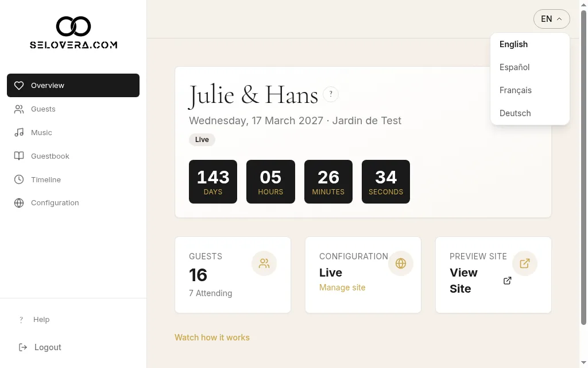Click the logout arrow icon
588x368 pixels.
[x=23, y=347]
